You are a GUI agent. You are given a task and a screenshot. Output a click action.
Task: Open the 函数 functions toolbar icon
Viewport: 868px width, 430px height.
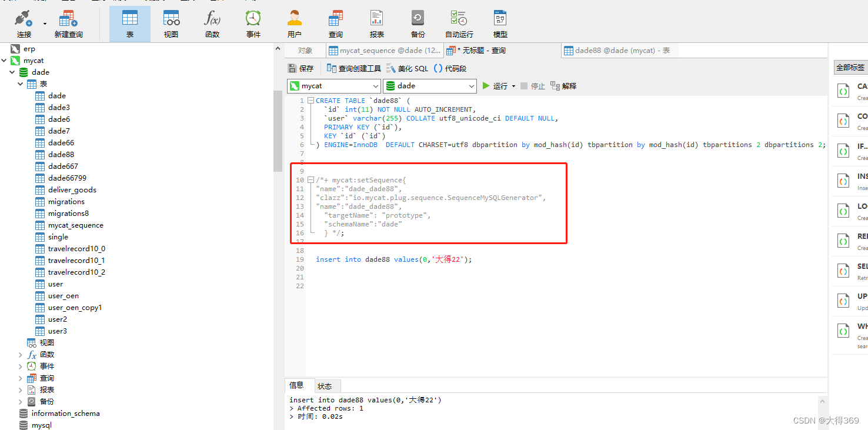click(x=212, y=24)
